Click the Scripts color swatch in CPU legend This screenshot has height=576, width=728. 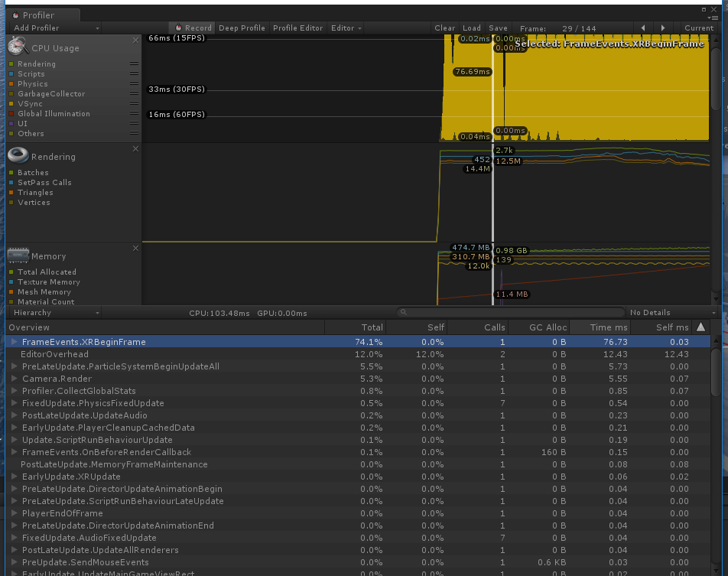[x=11, y=73]
